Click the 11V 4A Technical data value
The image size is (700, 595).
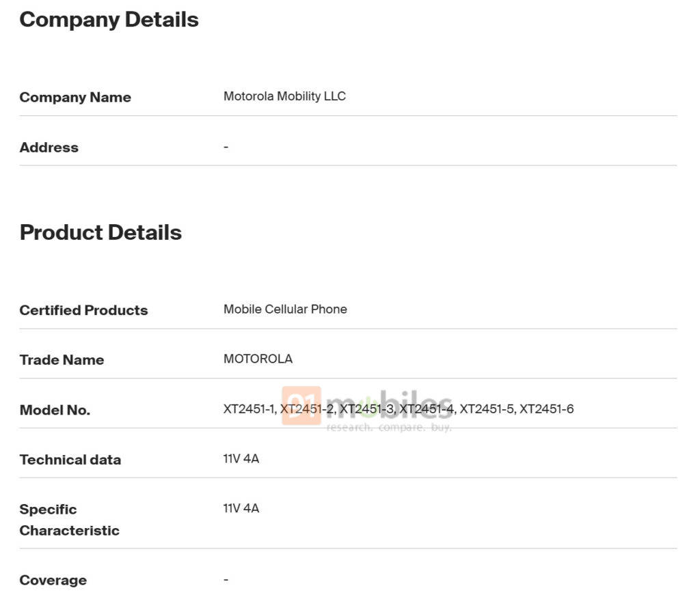pyautogui.click(x=241, y=459)
